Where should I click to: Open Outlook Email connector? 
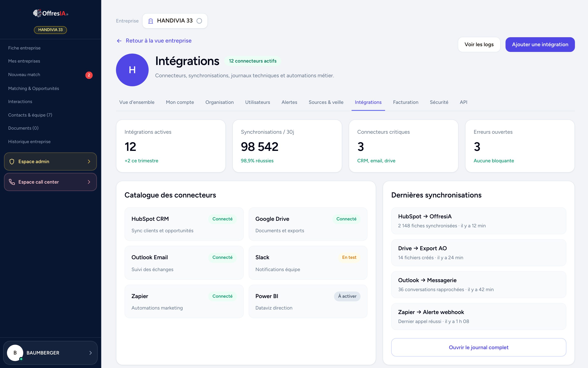pyautogui.click(x=184, y=263)
